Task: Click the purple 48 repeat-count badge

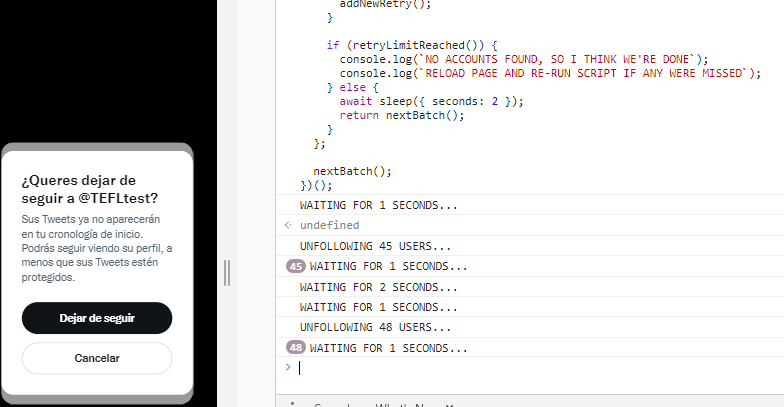Action: 296,348
